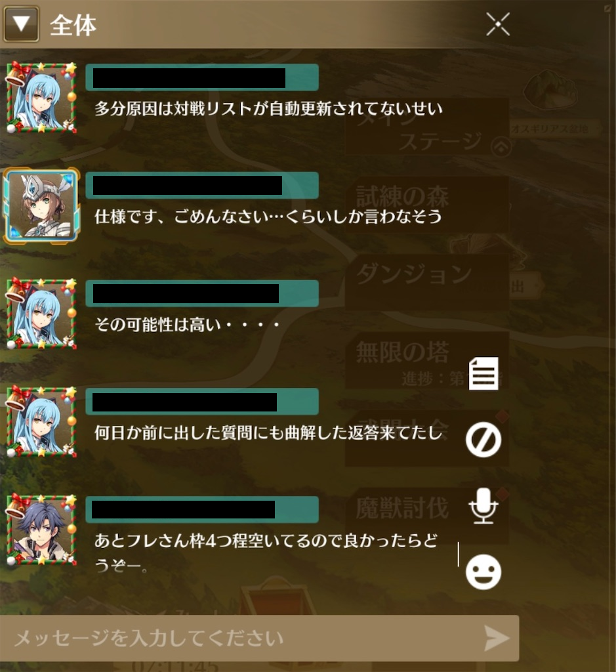Open the dark-haired male character avatar
This screenshot has height=672, width=616.
41,530
